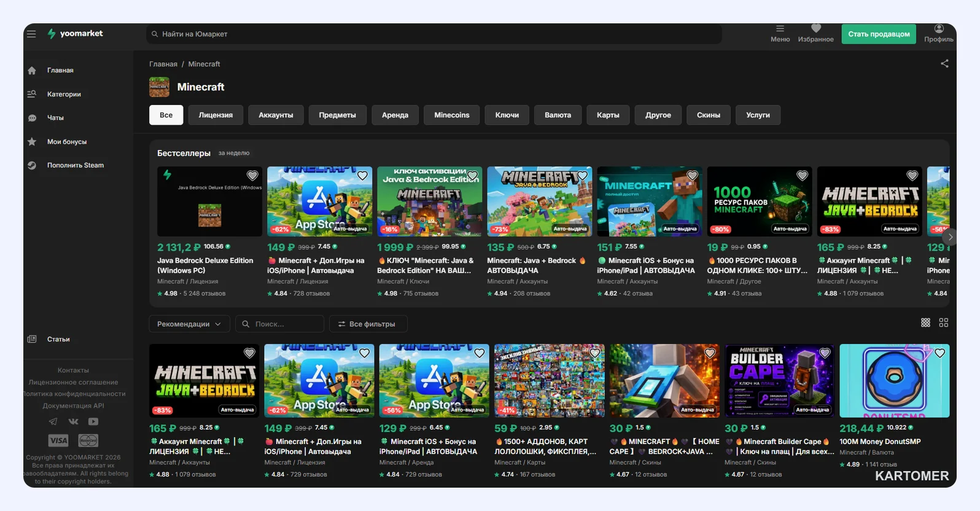Image resolution: width=980 pixels, height=511 pixels.
Task: Click the Найти на Юмаркет search field
Action: pyautogui.click(x=434, y=34)
